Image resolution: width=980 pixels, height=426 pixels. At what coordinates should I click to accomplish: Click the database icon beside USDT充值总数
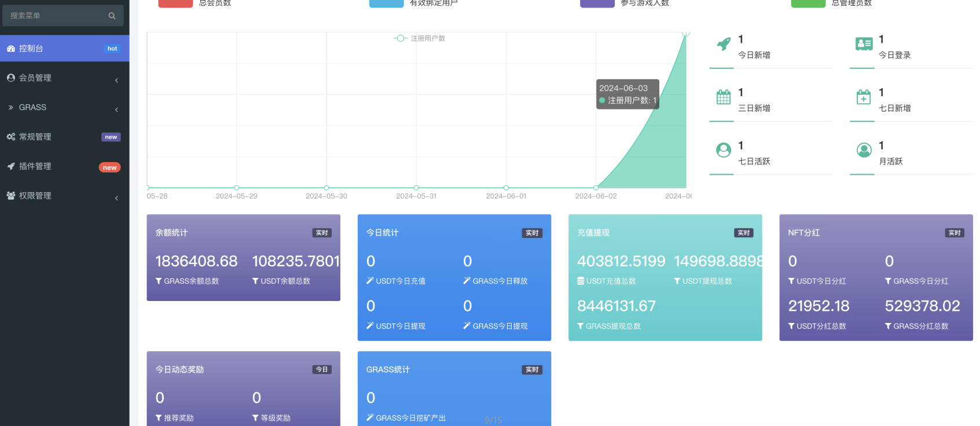click(x=581, y=281)
